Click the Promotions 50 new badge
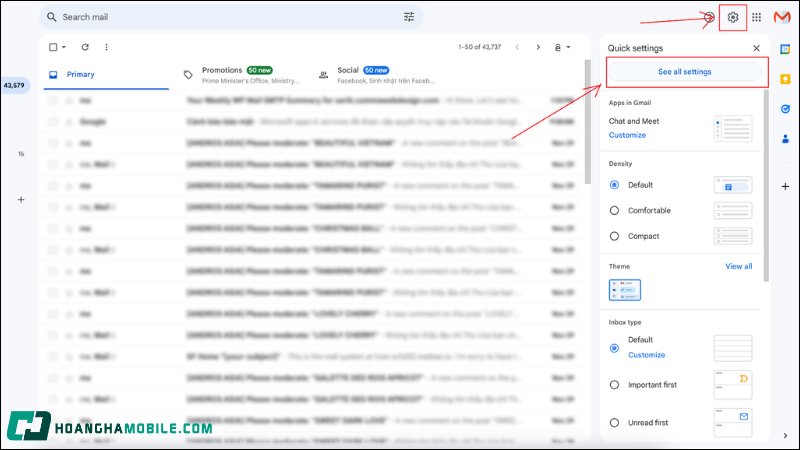Image resolution: width=800 pixels, height=450 pixels. point(260,70)
